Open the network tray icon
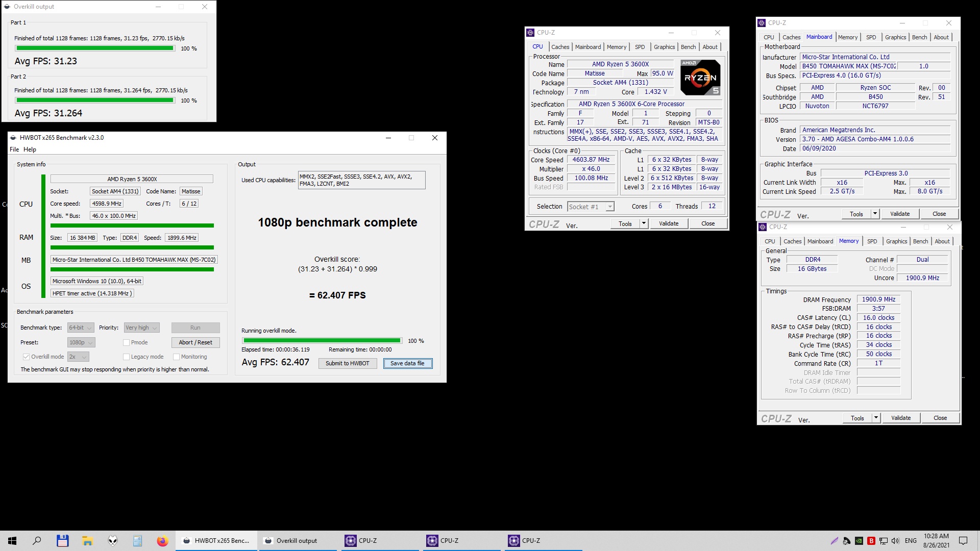The width and height of the screenshot is (980, 551). [884, 541]
